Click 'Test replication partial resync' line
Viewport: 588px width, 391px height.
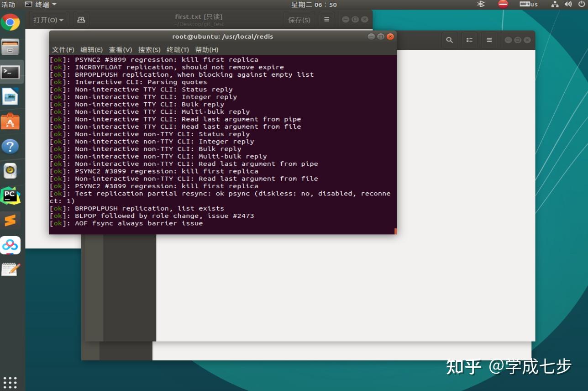pos(220,197)
